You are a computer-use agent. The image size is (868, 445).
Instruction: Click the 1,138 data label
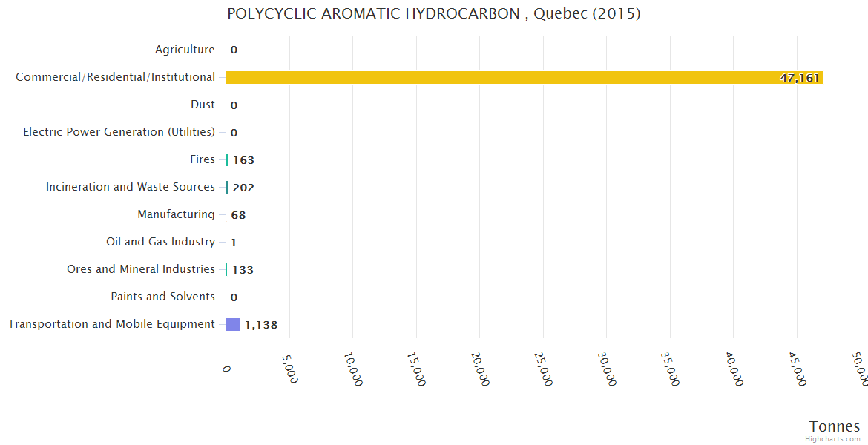261,325
